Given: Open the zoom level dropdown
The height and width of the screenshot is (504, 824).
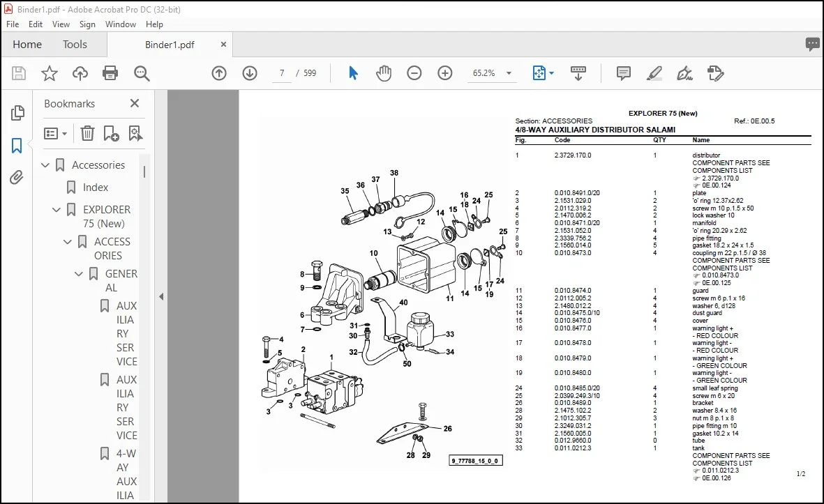Looking at the screenshot, I should [509, 73].
